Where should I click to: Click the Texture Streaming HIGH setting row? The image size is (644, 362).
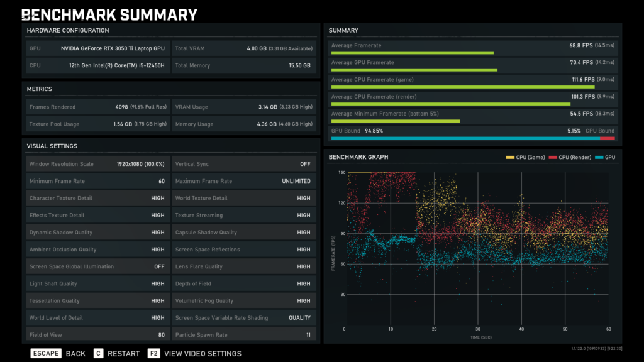243,216
